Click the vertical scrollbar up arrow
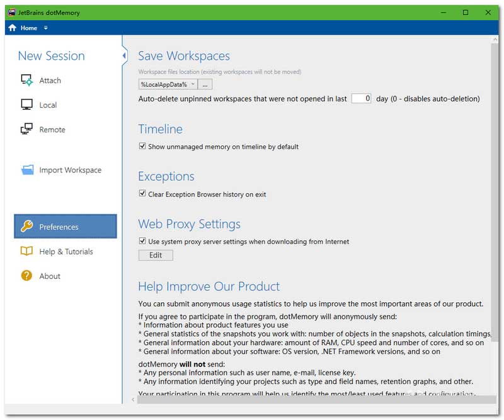 tap(495, 39)
